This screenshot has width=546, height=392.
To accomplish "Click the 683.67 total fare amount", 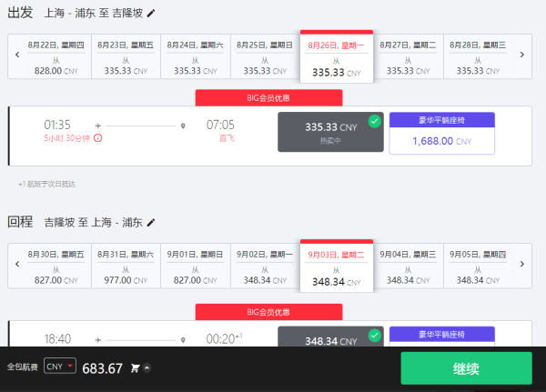I will tap(102, 368).
